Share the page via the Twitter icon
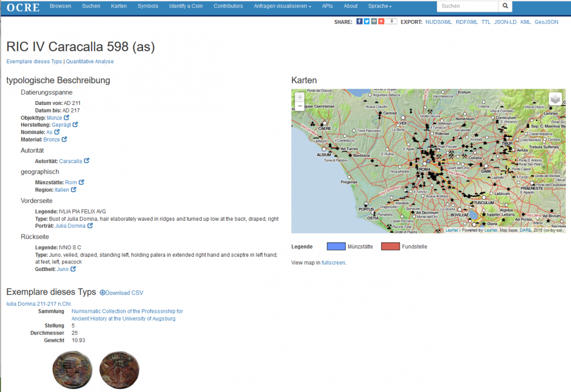The height and width of the screenshot is (392, 571). (x=367, y=22)
